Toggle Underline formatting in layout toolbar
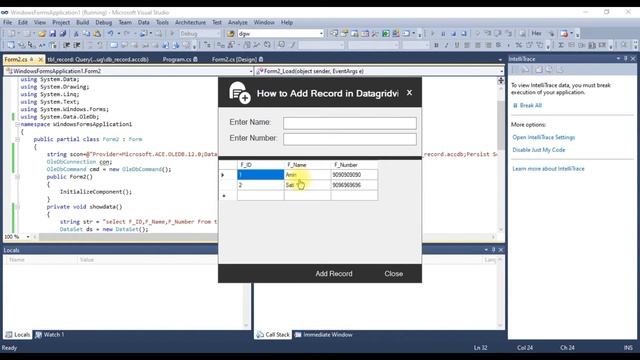 (x=457, y=45)
